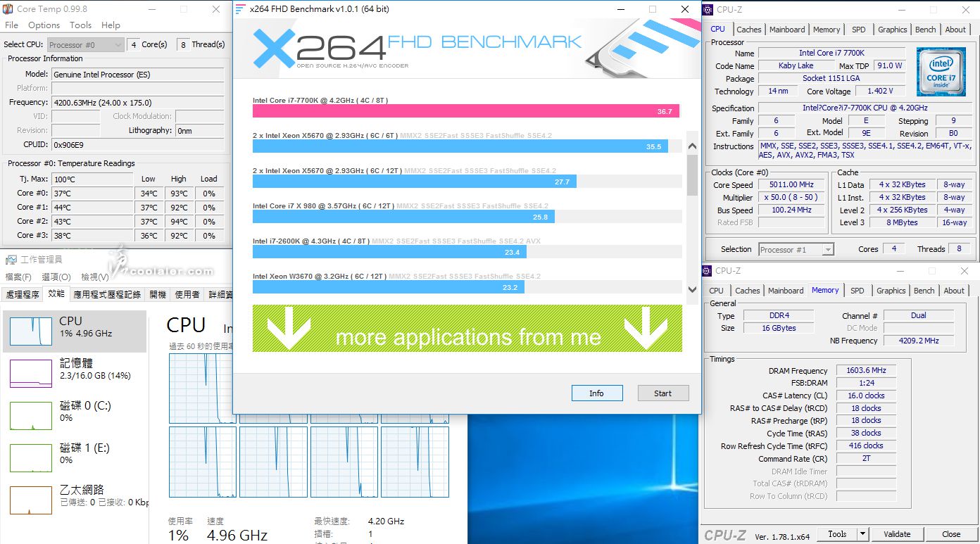
Task: Switch to CPU tab in lower CPU-Z
Action: 716,291
